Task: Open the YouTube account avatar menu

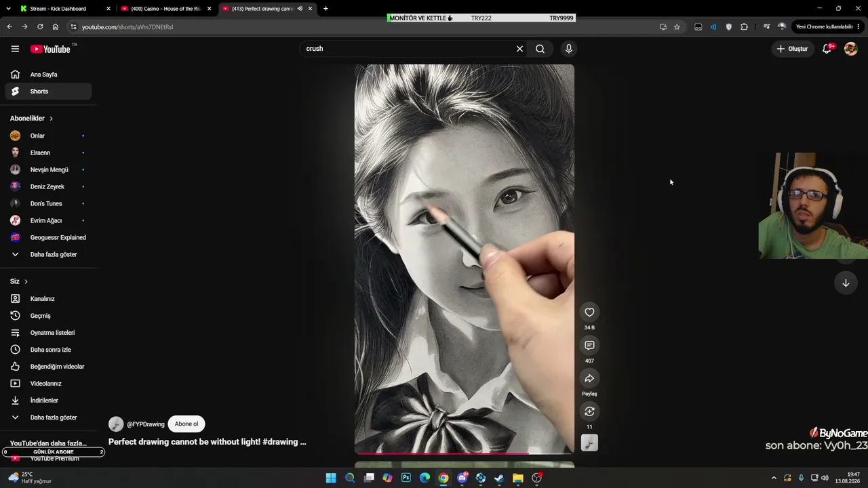Action: [x=850, y=49]
